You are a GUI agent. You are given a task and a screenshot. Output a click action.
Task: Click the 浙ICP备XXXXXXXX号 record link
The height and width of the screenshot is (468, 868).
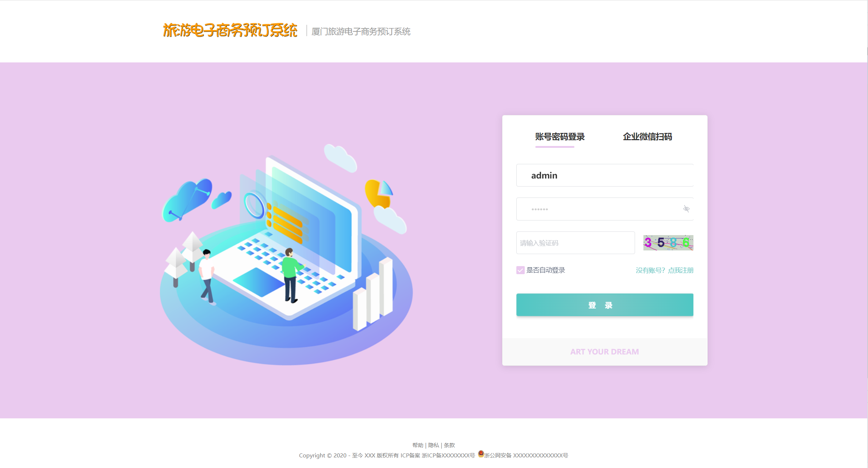[448, 456]
